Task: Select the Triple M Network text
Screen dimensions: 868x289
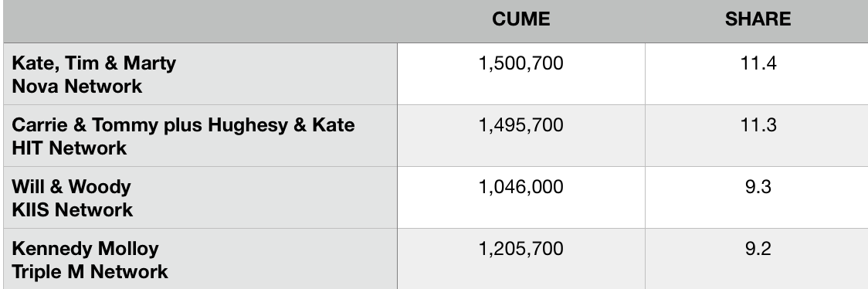Action: (90, 272)
